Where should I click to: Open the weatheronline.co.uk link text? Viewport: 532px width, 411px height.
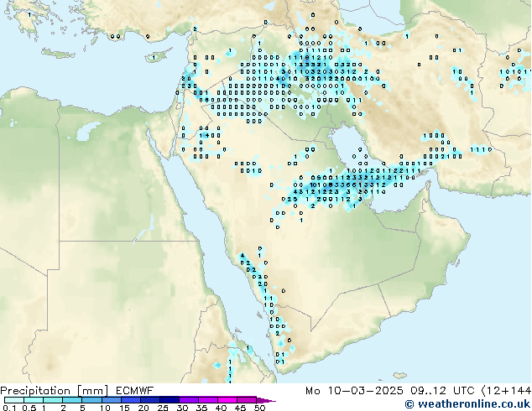pos(474,404)
